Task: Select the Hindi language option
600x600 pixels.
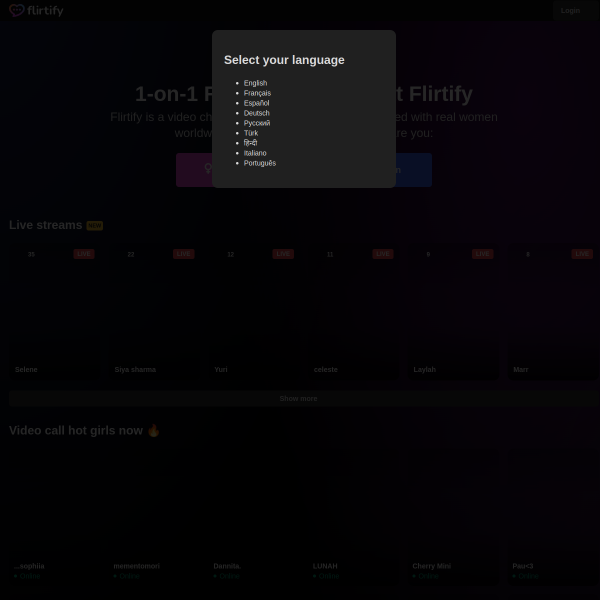Action: [x=250, y=143]
